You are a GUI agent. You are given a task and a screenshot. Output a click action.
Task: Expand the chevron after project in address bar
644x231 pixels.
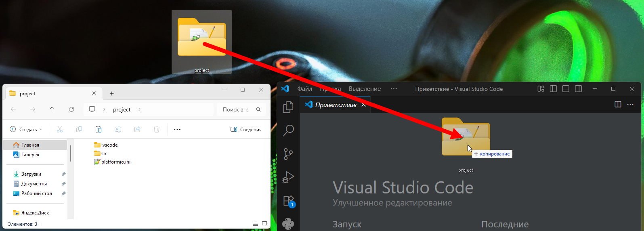(139, 109)
